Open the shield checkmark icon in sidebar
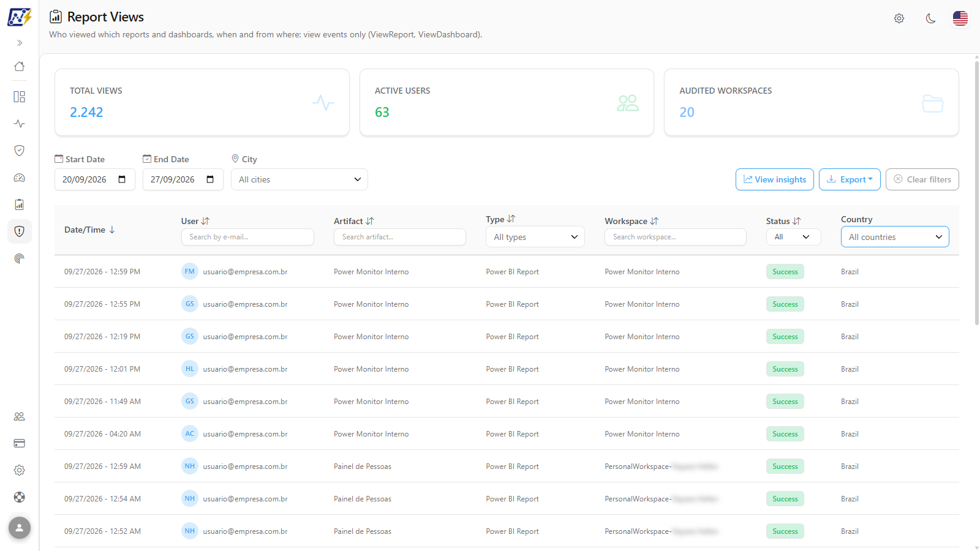The height and width of the screenshot is (551, 980). 20,151
